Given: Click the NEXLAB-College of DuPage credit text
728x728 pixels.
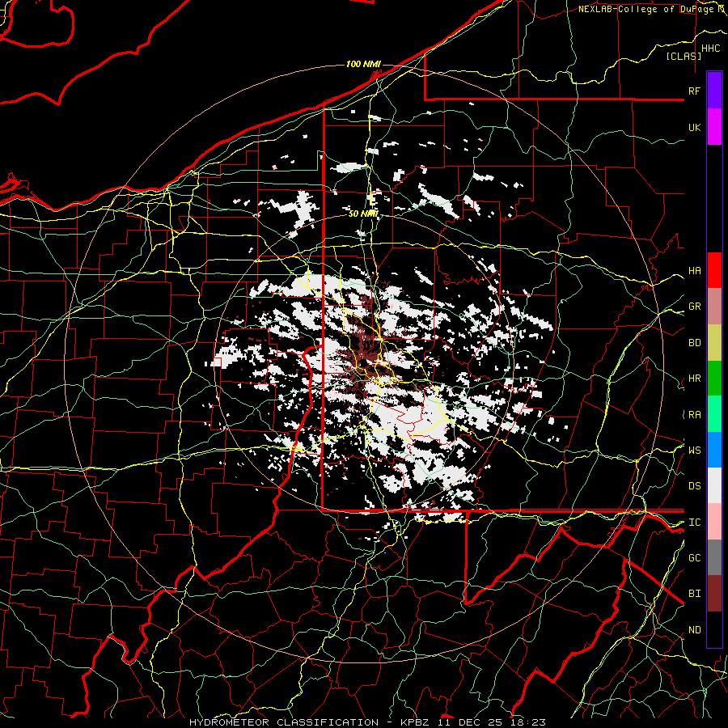Looking at the screenshot, I should [645, 9].
